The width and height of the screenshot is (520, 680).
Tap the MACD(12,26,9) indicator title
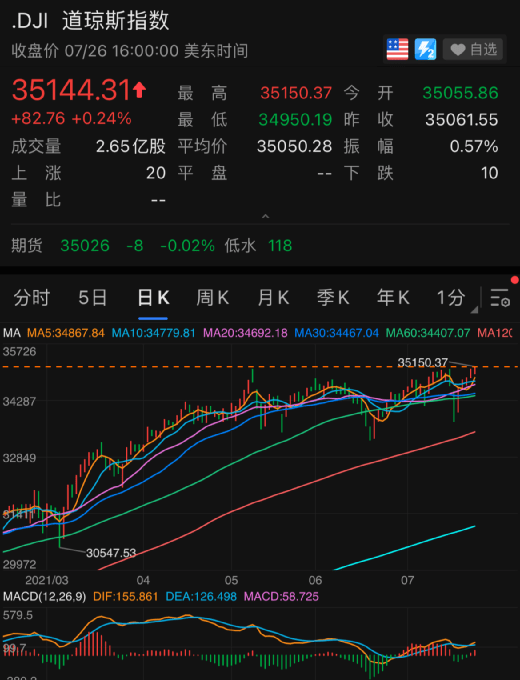45,597
